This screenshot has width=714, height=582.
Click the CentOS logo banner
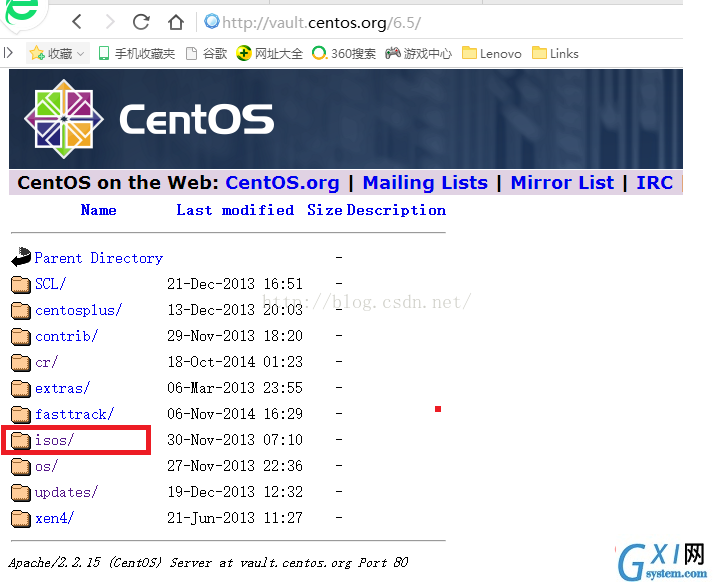(x=346, y=119)
